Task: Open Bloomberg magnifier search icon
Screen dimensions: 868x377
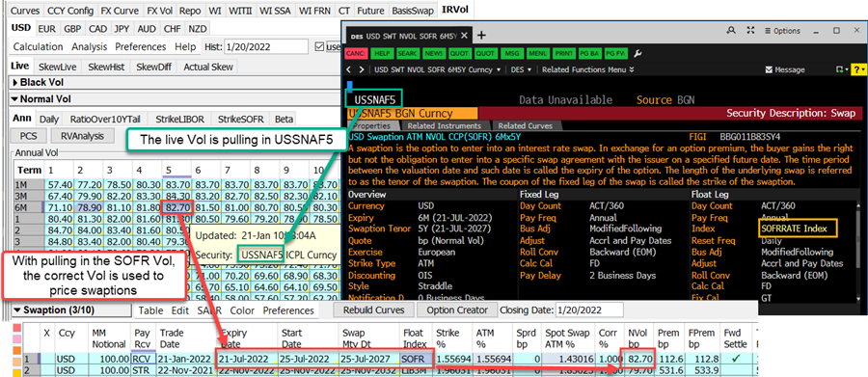Action: coord(732,31)
